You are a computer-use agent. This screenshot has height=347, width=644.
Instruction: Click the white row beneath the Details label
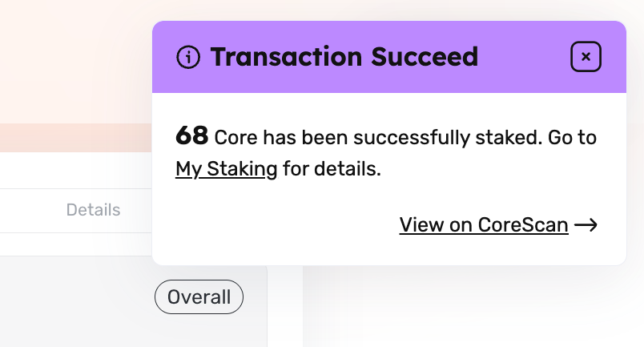coord(76,244)
